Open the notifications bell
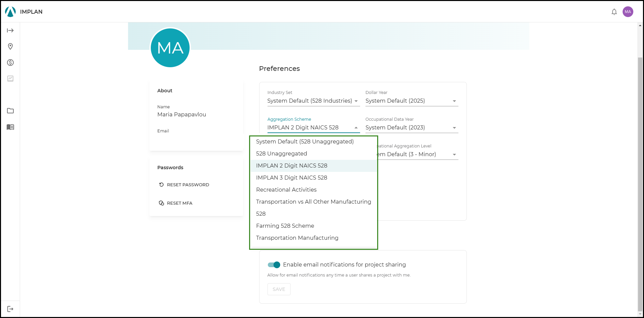 pyautogui.click(x=614, y=12)
